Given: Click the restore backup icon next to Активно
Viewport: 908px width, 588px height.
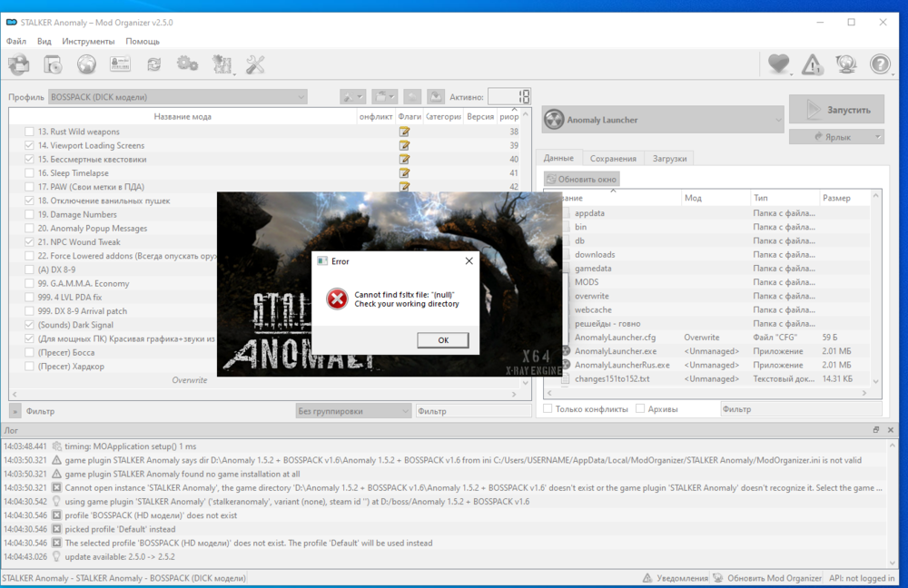Looking at the screenshot, I should point(411,97).
